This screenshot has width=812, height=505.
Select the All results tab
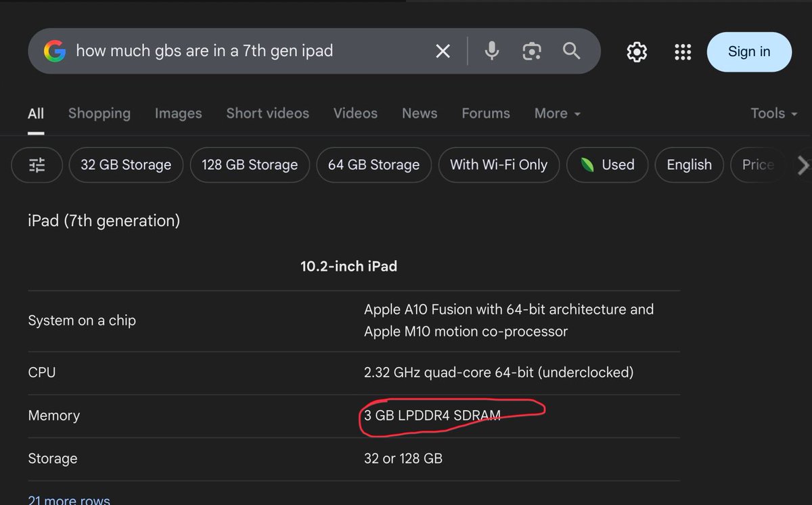pyautogui.click(x=36, y=114)
